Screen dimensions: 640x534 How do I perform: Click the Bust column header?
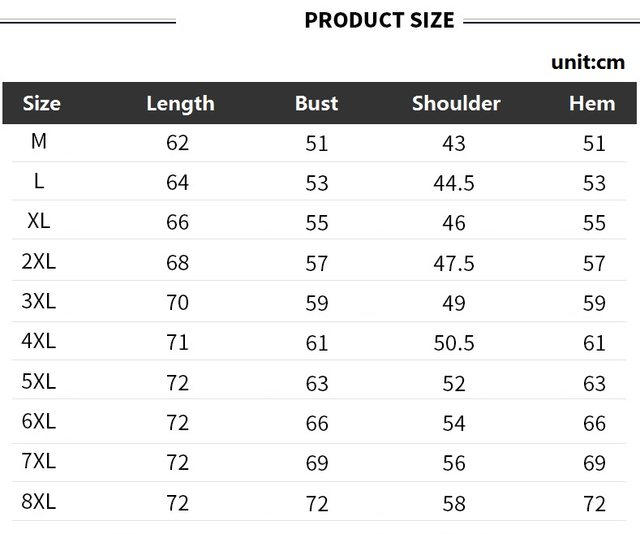click(x=316, y=103)
